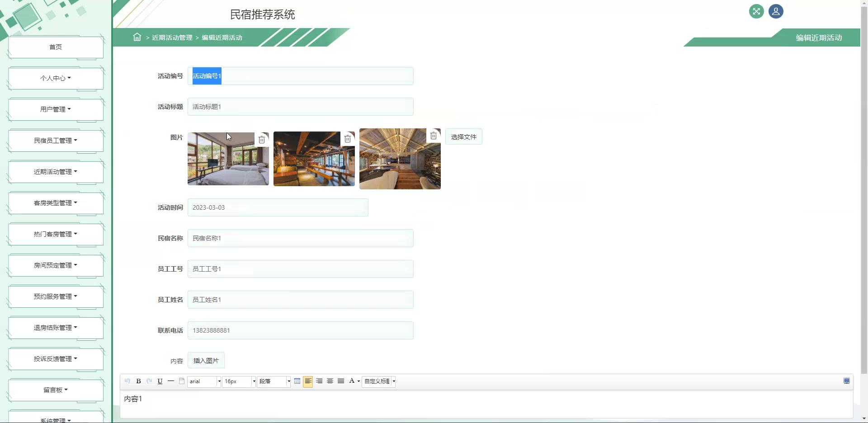Focus the 联系电话 input field

[x=301, y=330]
